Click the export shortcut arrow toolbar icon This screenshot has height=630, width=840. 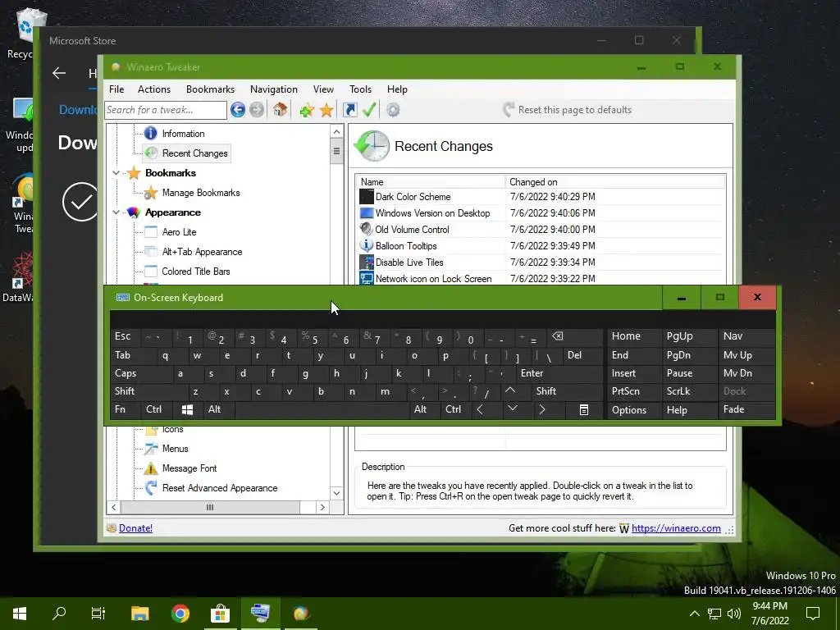pyautogui.click(x=349, y=110)
